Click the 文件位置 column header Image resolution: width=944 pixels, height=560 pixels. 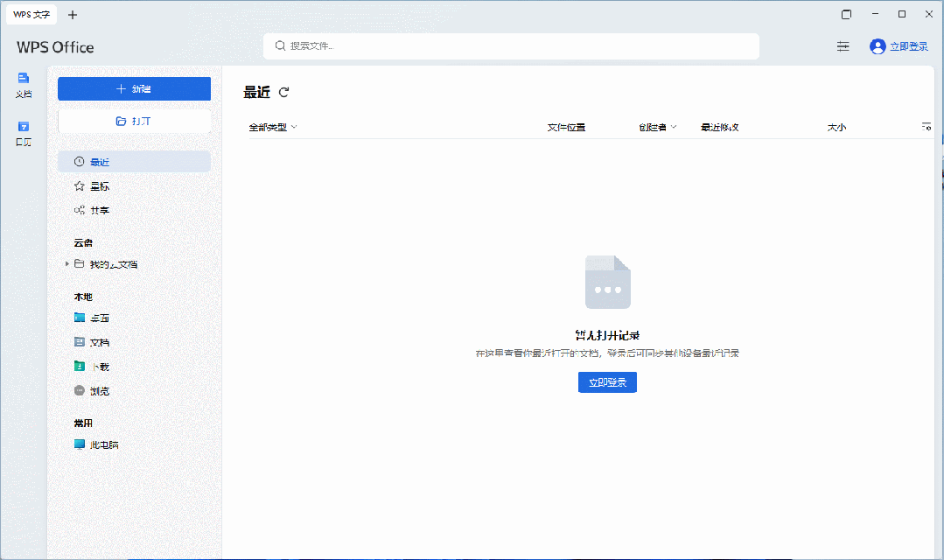[566, 127]
